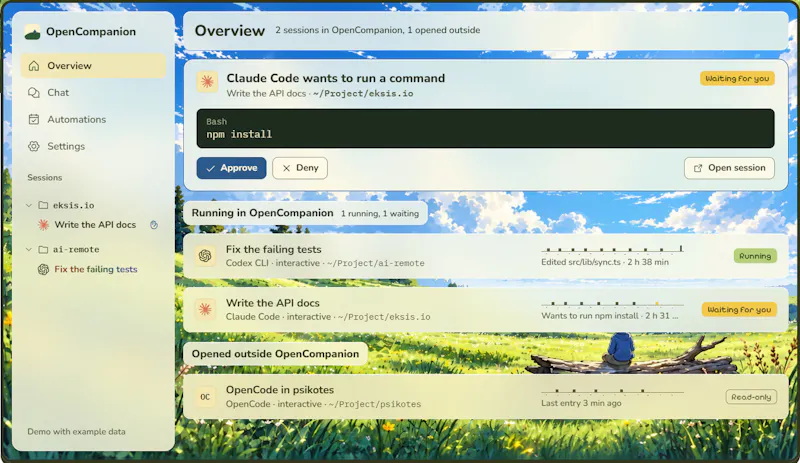The height and width of the screenshot is (463, 800).
Task: Approve the npm install command
Action: [x=231, y=168]
